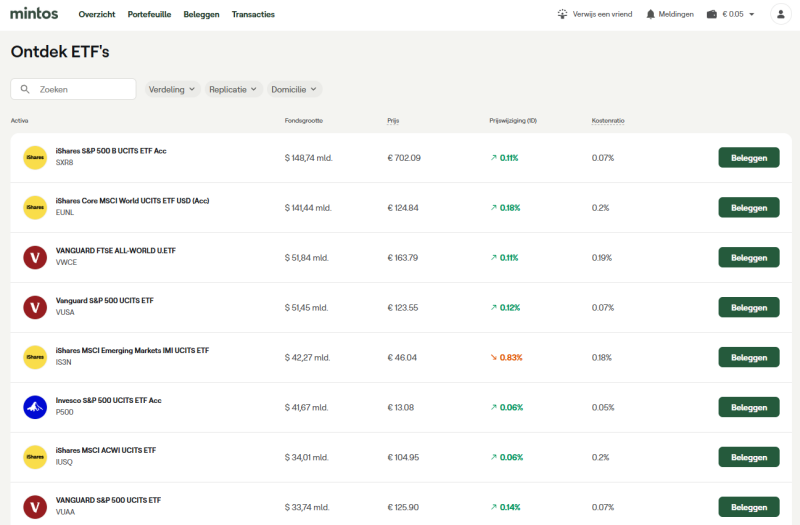800x525 pixels.
Task: Click Verwijs een vriend link
Action: pos(602,14)
